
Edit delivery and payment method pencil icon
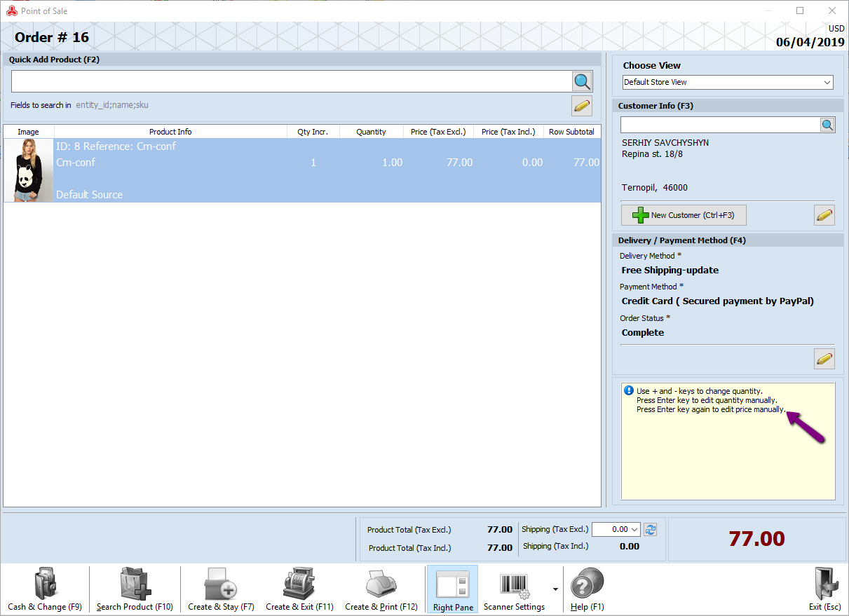(x=824, y=359)
